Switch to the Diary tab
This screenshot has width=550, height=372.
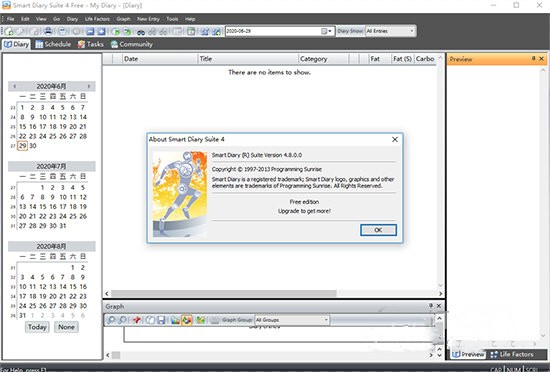(x=16, y=44)
